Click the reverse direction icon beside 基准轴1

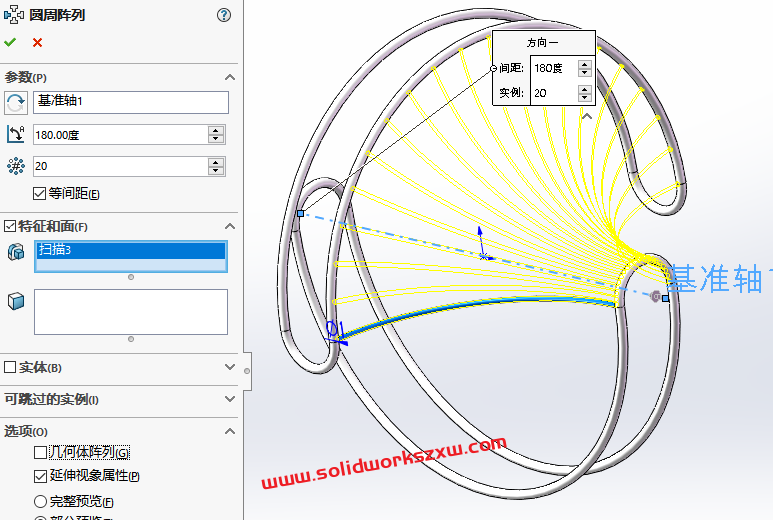point(16,103)
